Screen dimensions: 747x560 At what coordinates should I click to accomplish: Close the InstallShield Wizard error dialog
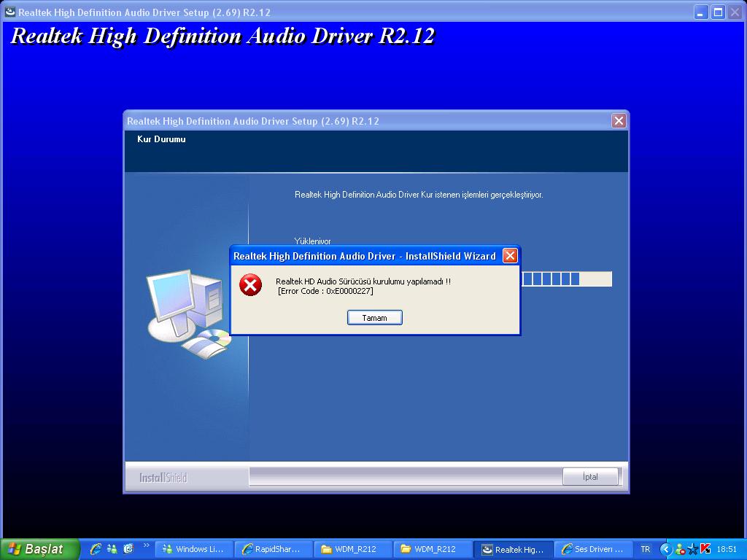coord(510,256)
